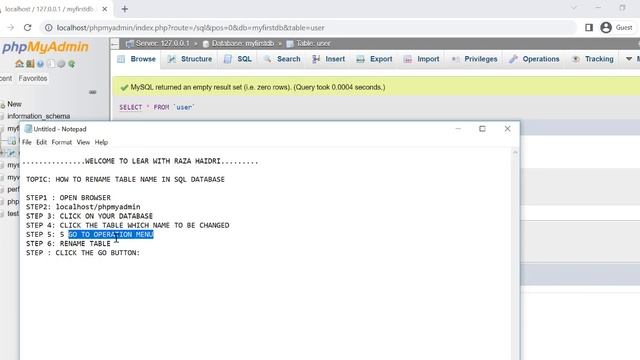The image size is (640, 360).
Task: Reload the navigation panel green icon
Action: click(71, 64)
